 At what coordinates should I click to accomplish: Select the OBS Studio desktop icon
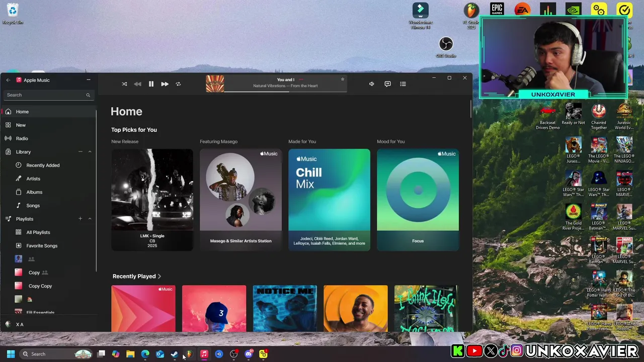(x=446, y=47)
